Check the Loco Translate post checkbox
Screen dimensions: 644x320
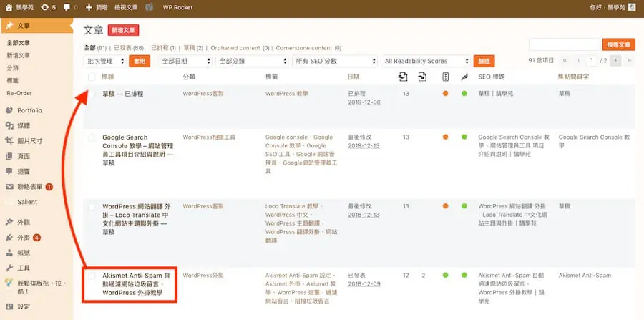92,207
